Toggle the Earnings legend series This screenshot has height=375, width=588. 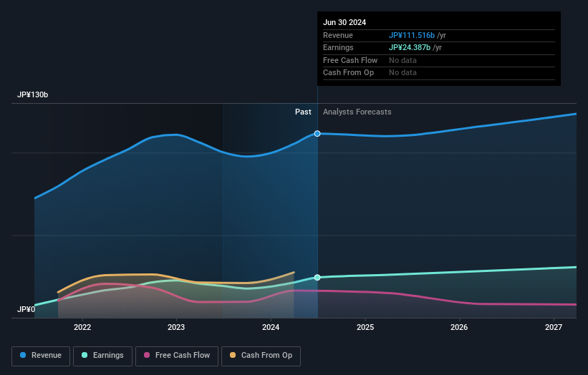click(x=102, y=356)
